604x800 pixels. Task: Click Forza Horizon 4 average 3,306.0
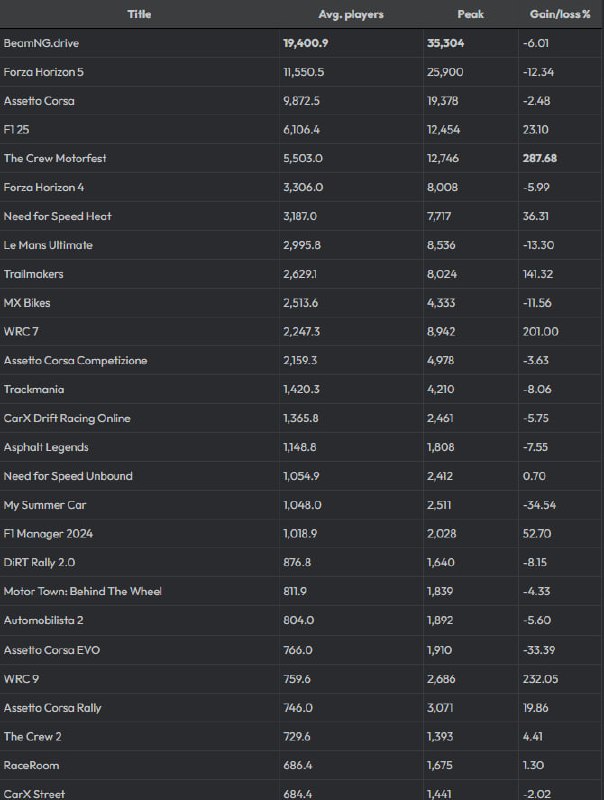(x=303, y=187)
